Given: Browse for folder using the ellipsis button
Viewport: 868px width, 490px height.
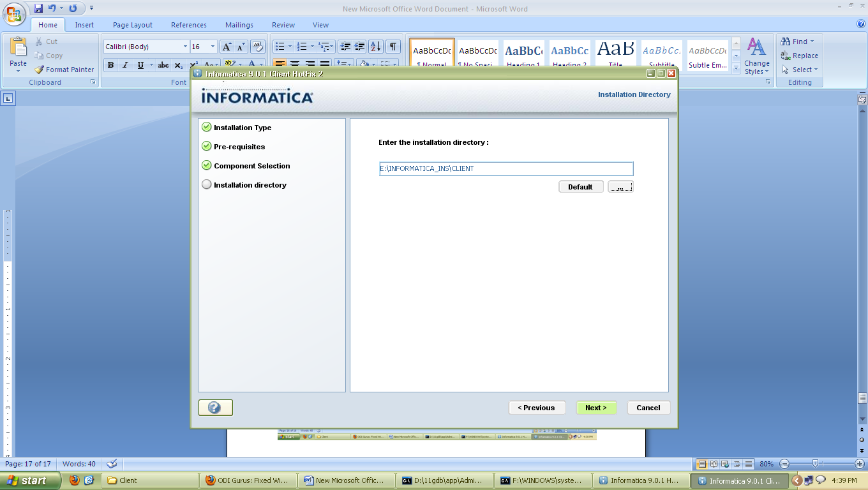Looking at the screenshot, I should [620, 187].
